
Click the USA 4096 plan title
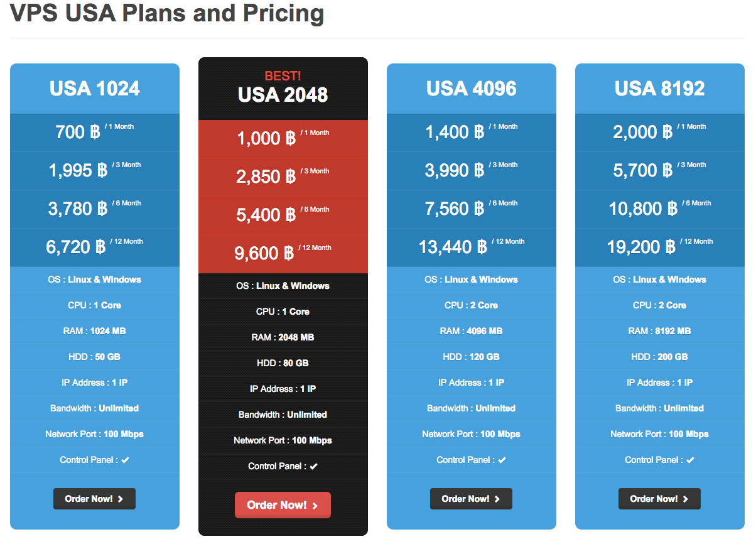(x=471, y=89)
